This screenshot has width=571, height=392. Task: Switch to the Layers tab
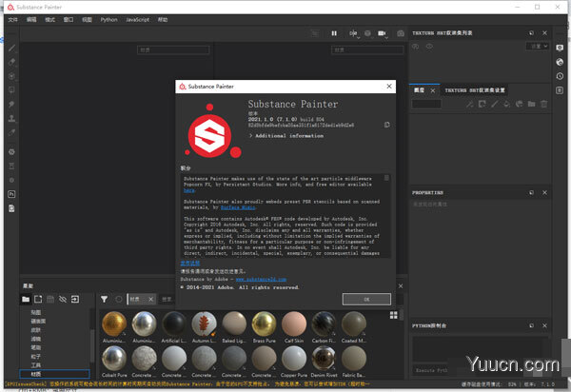click(x=419, y=89)
